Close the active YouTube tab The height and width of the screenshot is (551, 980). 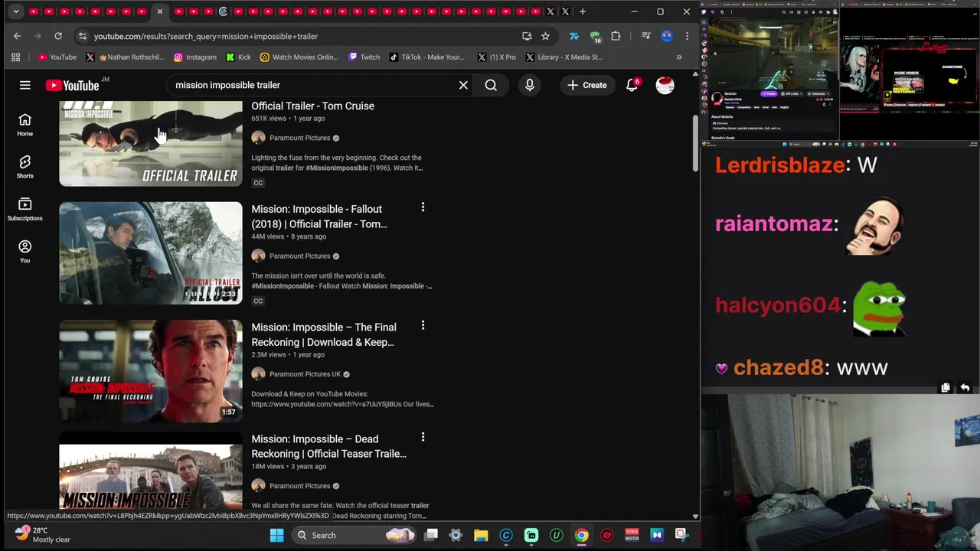click(x=159, y=11)
